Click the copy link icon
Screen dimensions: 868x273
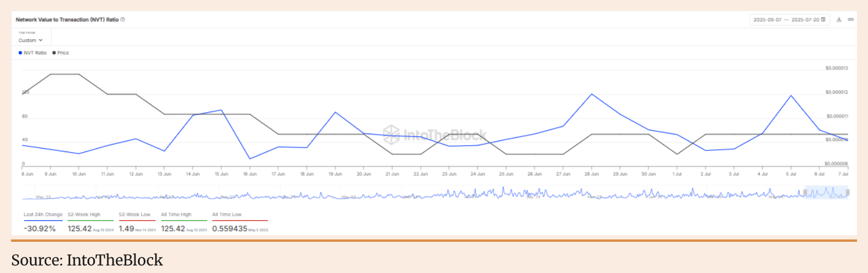coord(851,20)
